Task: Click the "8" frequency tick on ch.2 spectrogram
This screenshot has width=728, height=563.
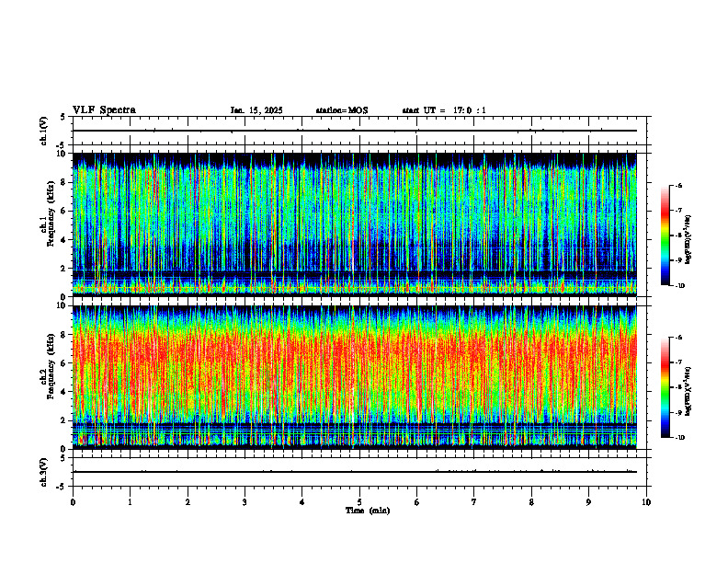Action: (64, 335)
